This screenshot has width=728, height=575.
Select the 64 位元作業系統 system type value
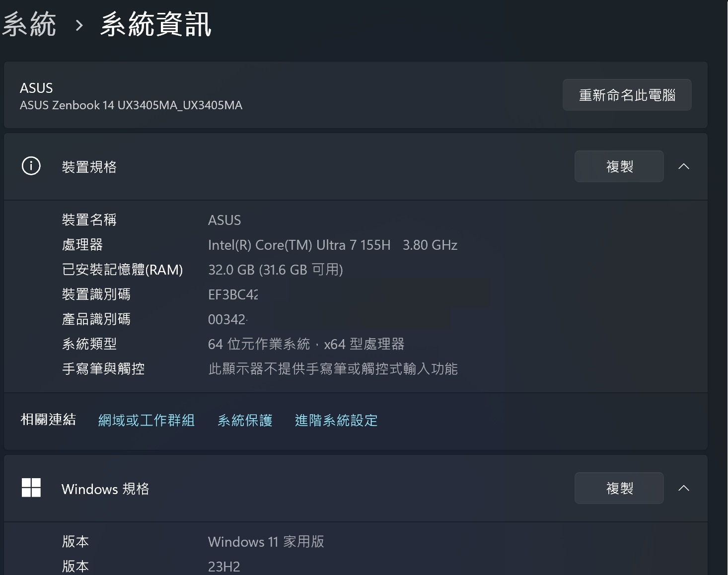click(306, 344)
